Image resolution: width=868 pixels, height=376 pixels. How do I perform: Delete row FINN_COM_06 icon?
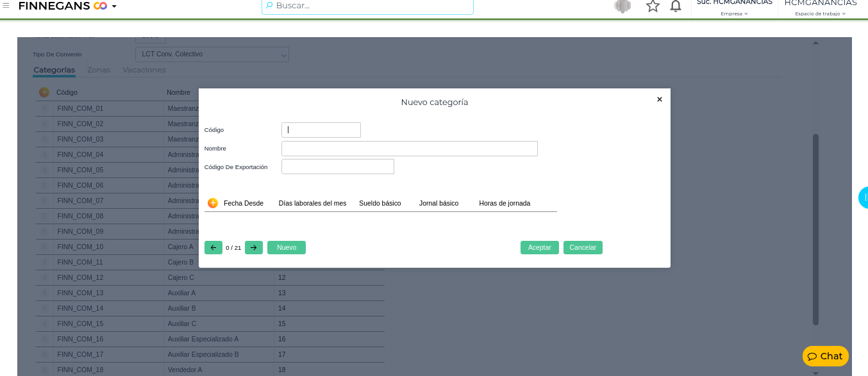pyautogui.click(x=44, y=185)
